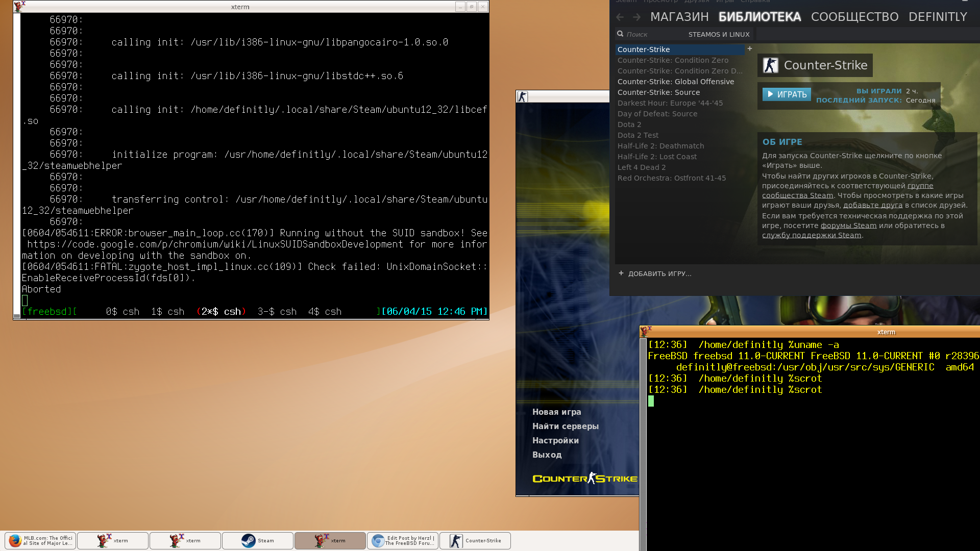Screen dimensions: 980x551
Task: Open Firefox MLB.com taskbar entry
Action: tap(40, 541)
